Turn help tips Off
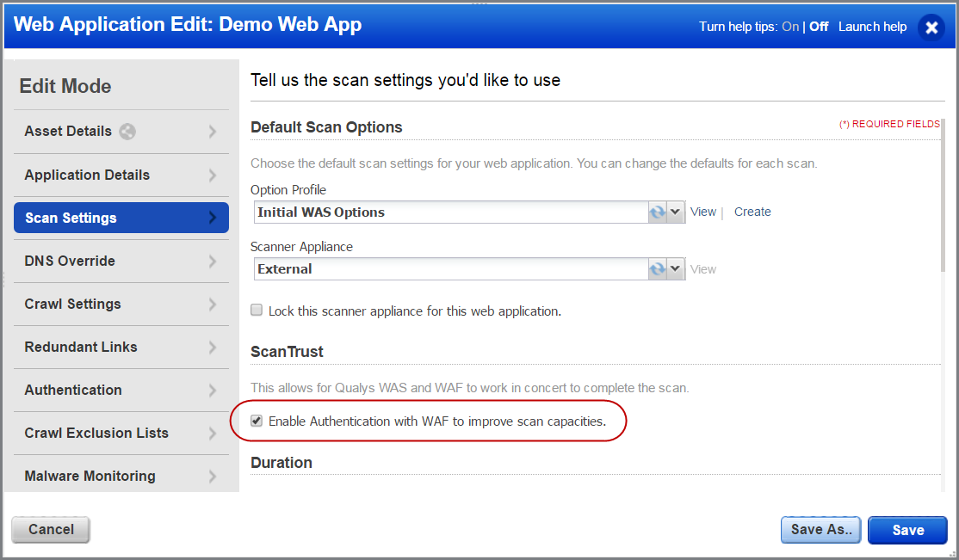Screen dimensions: 959x560 tap(819, 27)
